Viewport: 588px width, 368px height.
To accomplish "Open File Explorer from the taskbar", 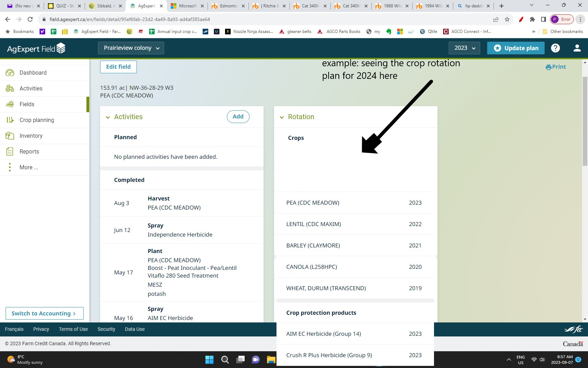I will [x=271, y=360].
